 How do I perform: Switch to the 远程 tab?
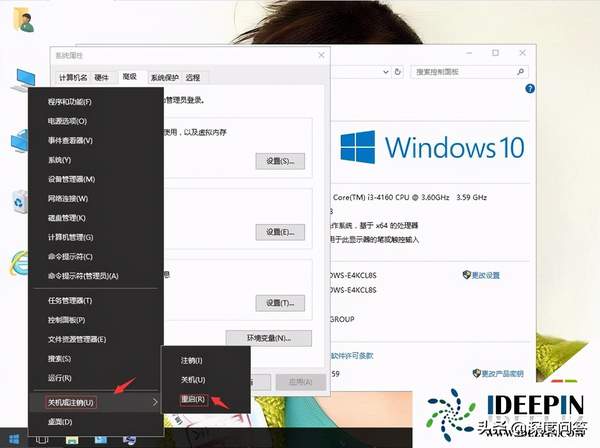click(x=192, y=77)
